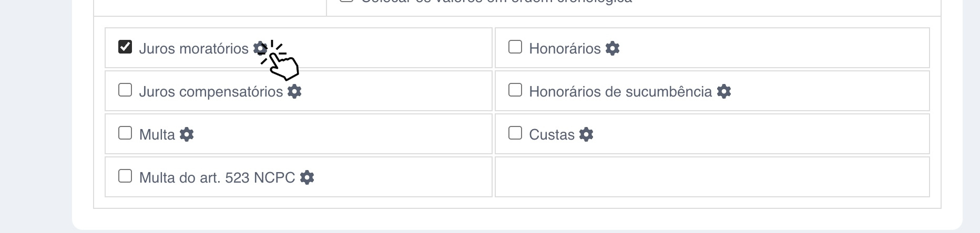Open Juros compensatórios settings gear

[x=294, y=91]
